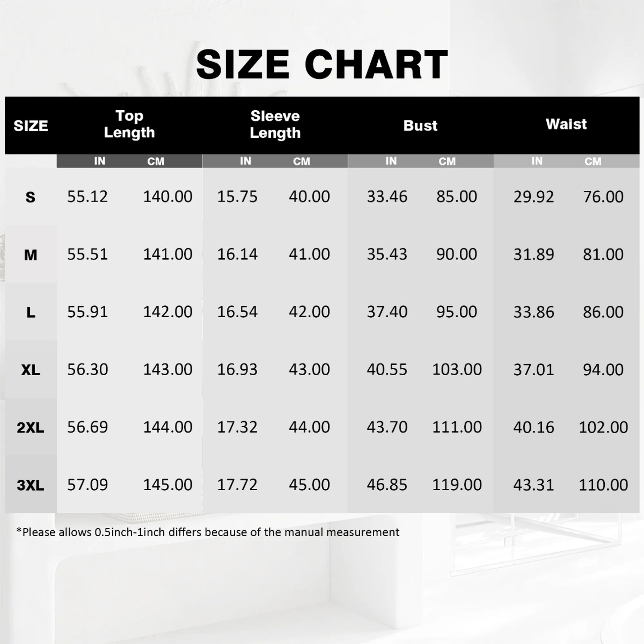Click the CM subheader under Waist
This screenshot has width=644, height=644.
(593, 162)
